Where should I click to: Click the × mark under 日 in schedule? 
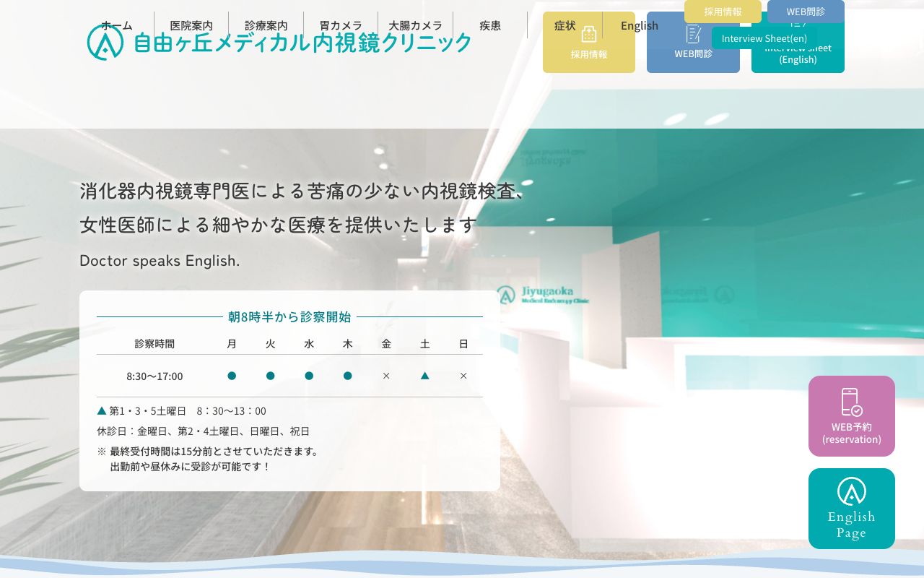[463, 376]
